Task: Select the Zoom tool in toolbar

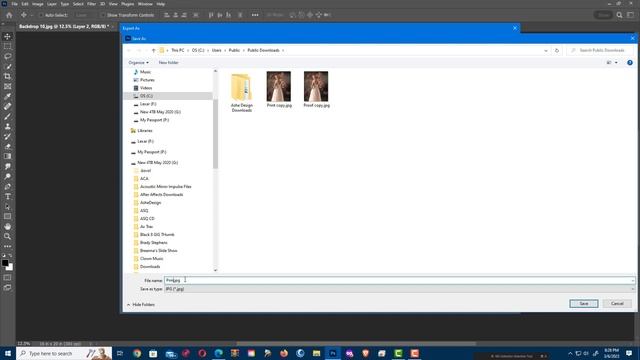Action: pyautogui.click(x=7, y=236)
